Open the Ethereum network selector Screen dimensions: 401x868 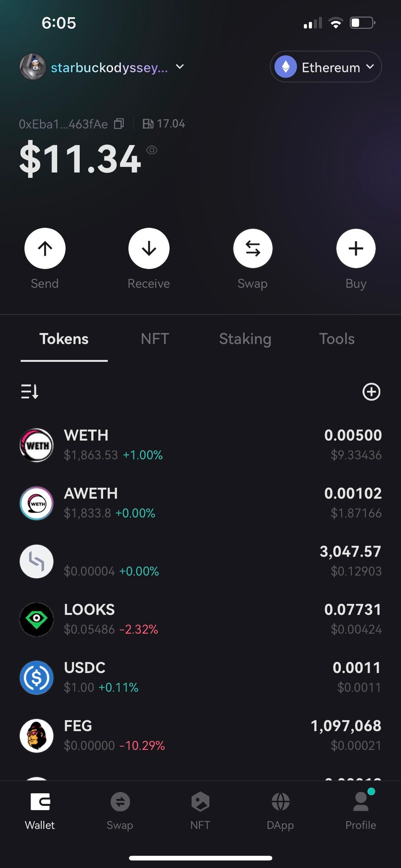(326, 67)
